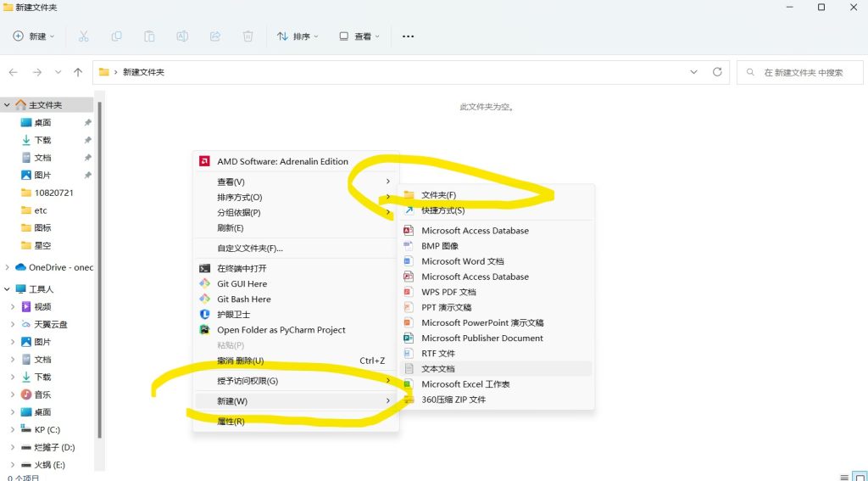This screenshot has width=868, height=481.
Task: Click the Cut scissors icon in toolbar
Action: (84, 36)
